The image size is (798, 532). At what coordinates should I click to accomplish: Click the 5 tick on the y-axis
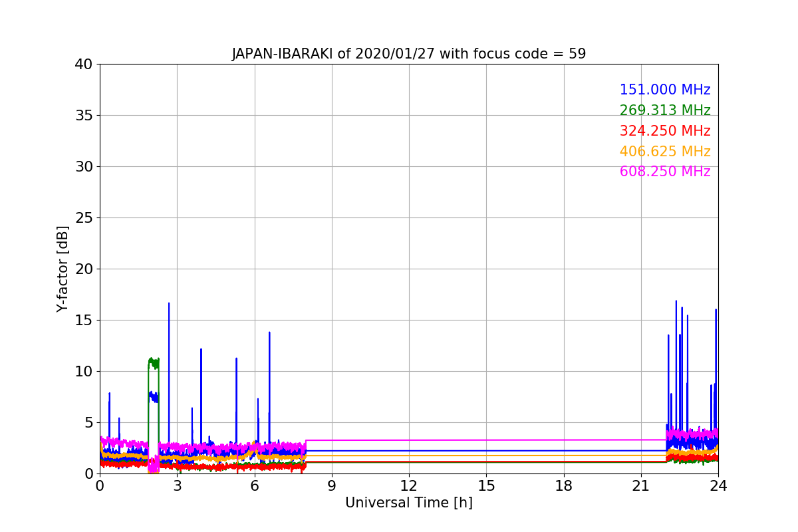point(87,423)
